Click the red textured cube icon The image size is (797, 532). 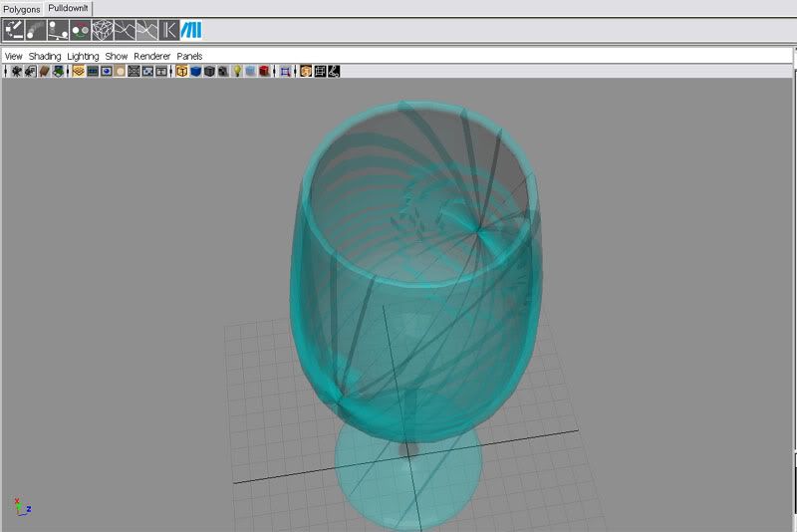point(265,72)
